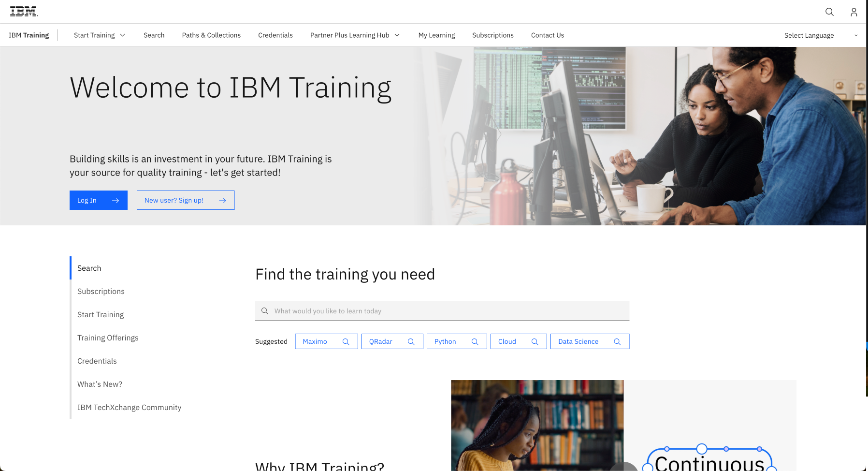
Task: Click the magnifier icon on the Python suggestion
Action: tap(475, 341)
